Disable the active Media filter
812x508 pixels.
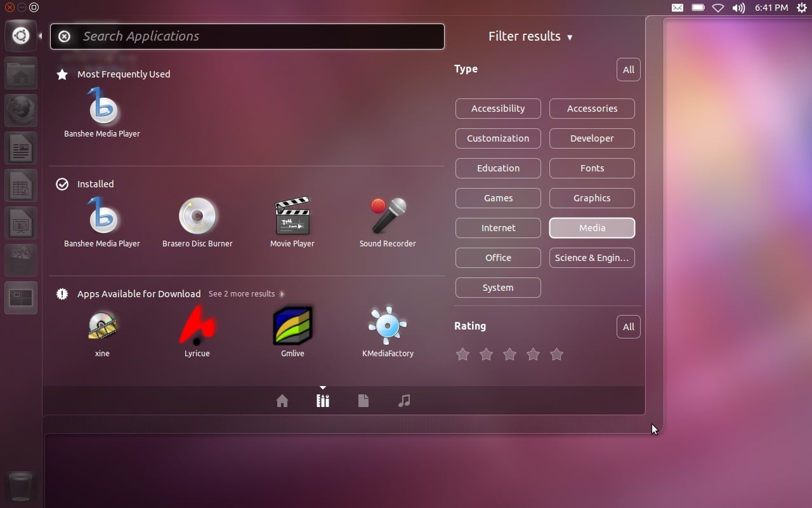click(x=592, y=228)
